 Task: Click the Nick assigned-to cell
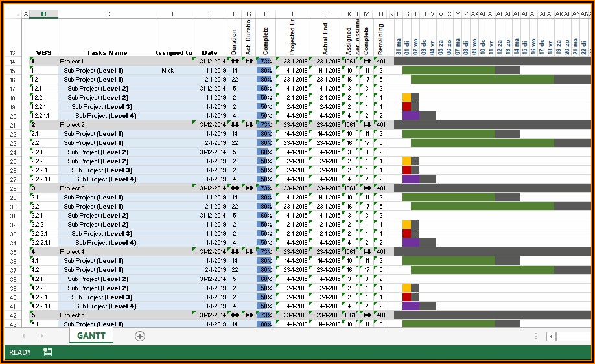pyautogui.click(x=168, y=71)
